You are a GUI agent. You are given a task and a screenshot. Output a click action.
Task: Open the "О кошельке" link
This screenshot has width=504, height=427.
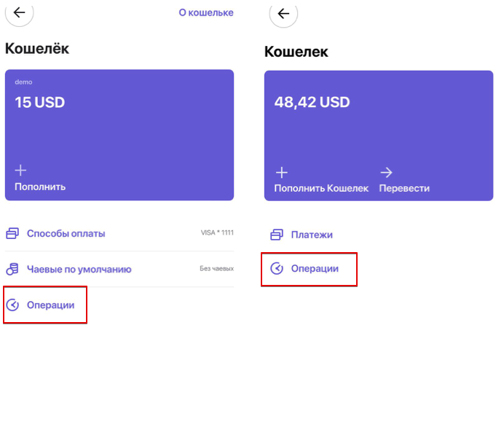click(x=206, y=12)
